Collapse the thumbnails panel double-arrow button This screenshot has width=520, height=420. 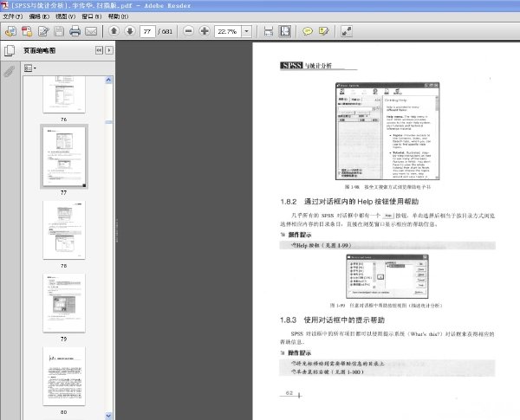coord(99,50)
